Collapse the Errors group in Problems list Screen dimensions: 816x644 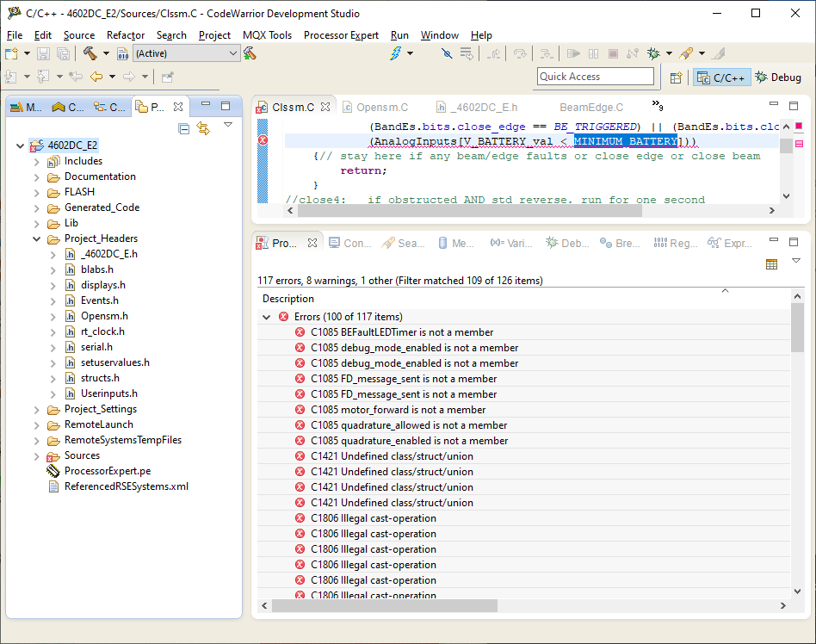[267, 317]
